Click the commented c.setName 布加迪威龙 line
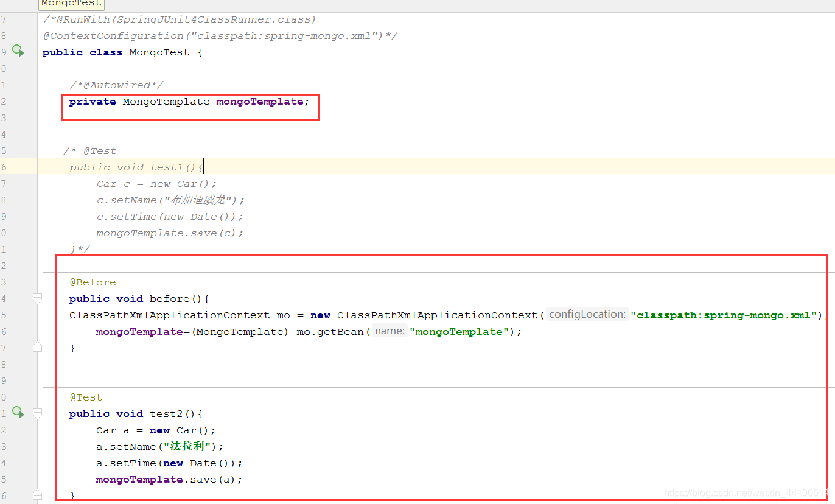The height and width of the screenshot is (504, 835). pyautogui.click(x=170, y=200)
